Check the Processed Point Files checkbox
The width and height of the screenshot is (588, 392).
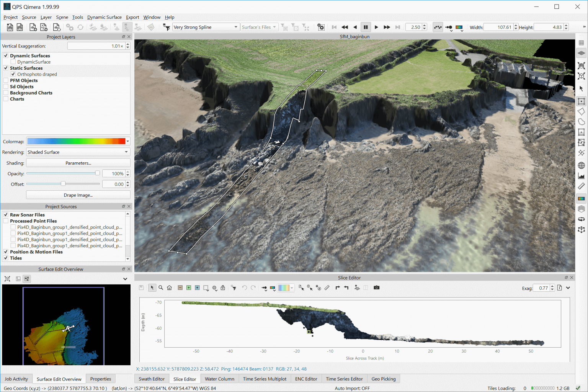coord(6,221)
